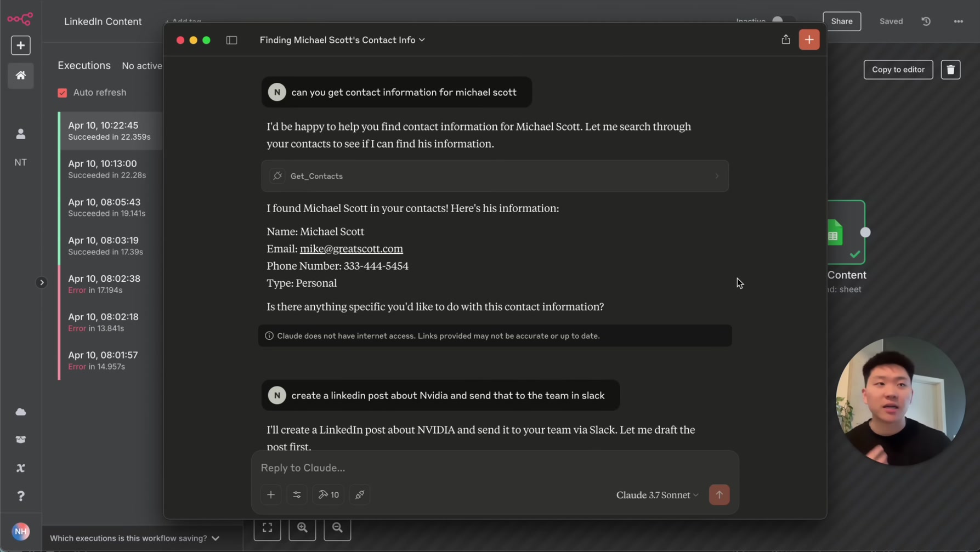Switch to the Executions tab
This screenshot has height=552, width=980.
pos(84,65)
